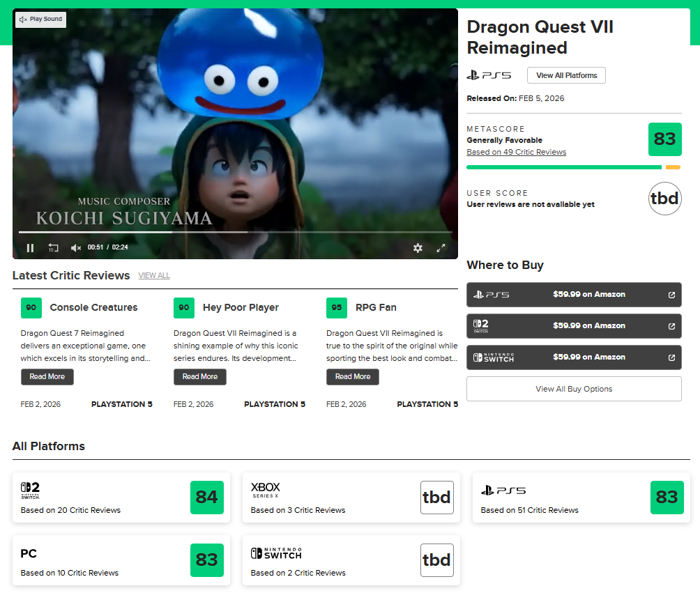Enable Play Sound on the trailer
Viewport: 700px width, 593px height.
(40, 20)
